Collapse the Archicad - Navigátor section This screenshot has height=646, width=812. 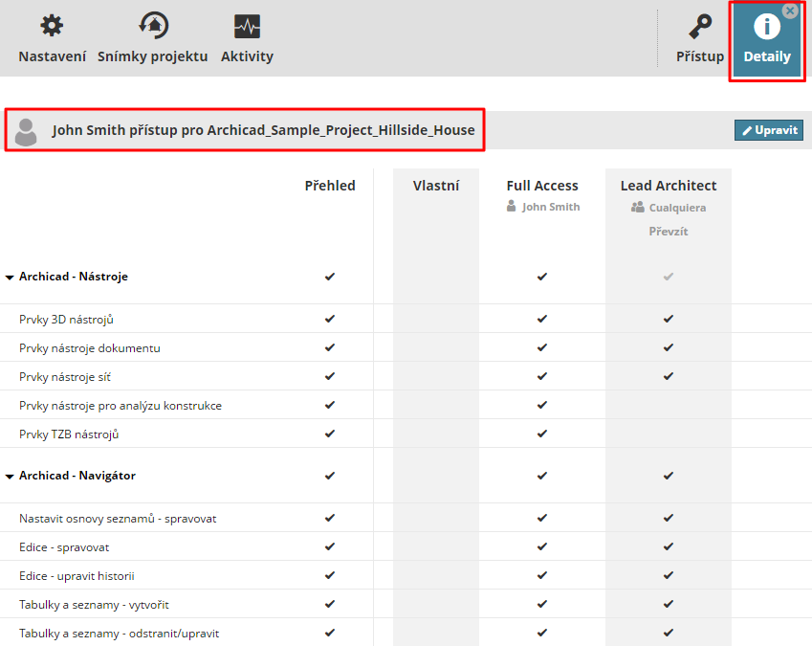[x=10, y=477]
